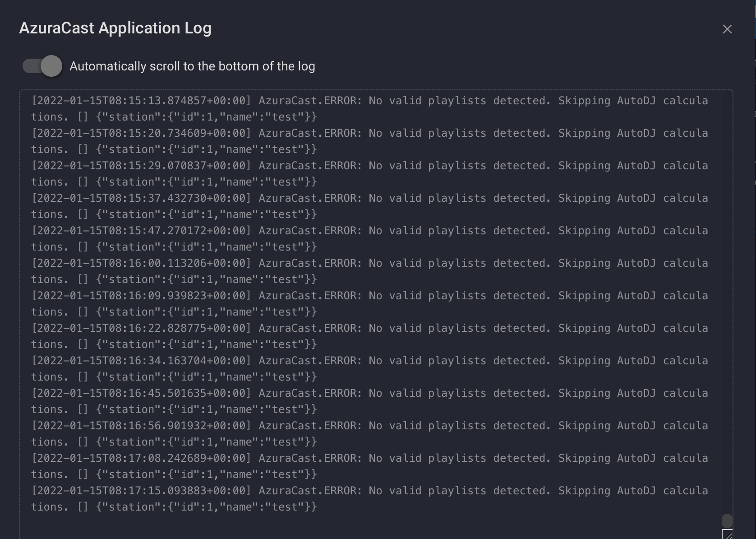Select the log entry timestamped 08:15:13.874857
756x539 pixels.
(x=141, y=100)
